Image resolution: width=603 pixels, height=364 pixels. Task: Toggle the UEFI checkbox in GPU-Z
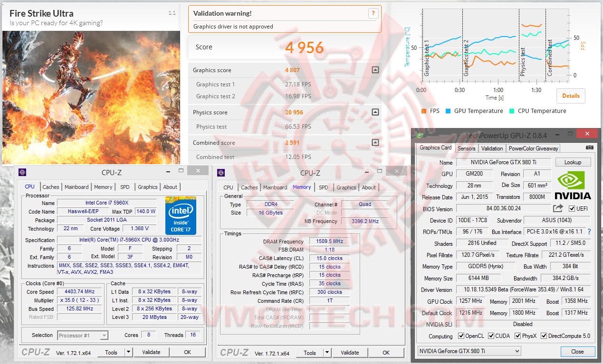tap(572, 209)
